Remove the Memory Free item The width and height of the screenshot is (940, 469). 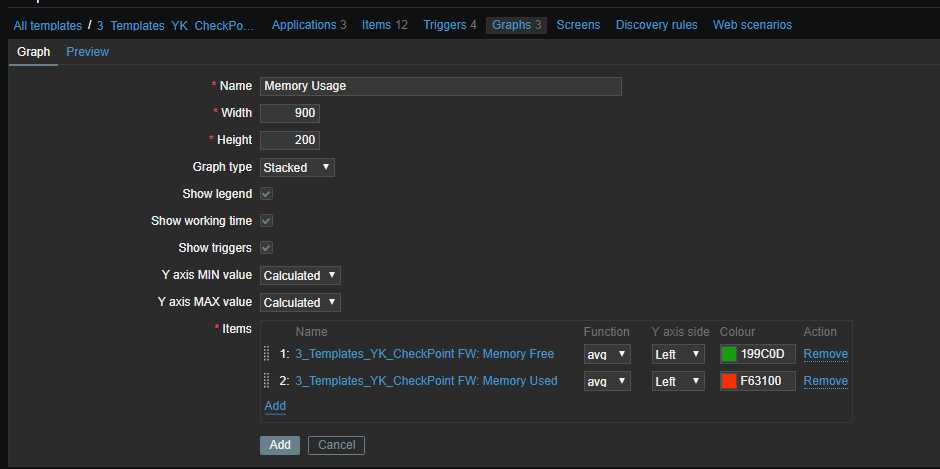(x=825, y=354)
